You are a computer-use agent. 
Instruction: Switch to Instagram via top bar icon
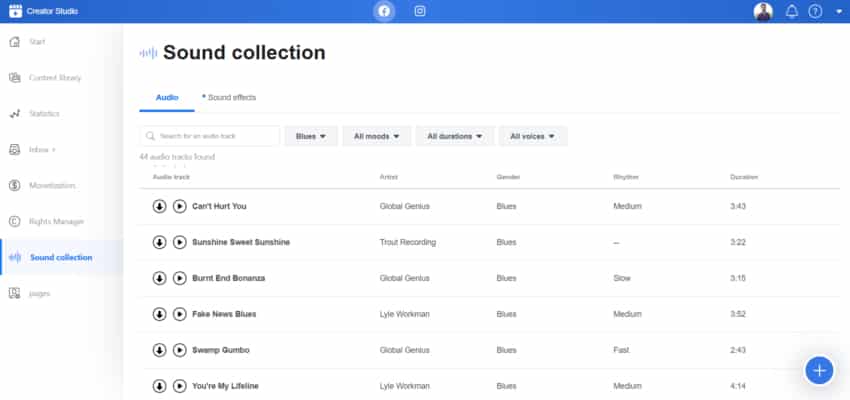coord(420,11)
